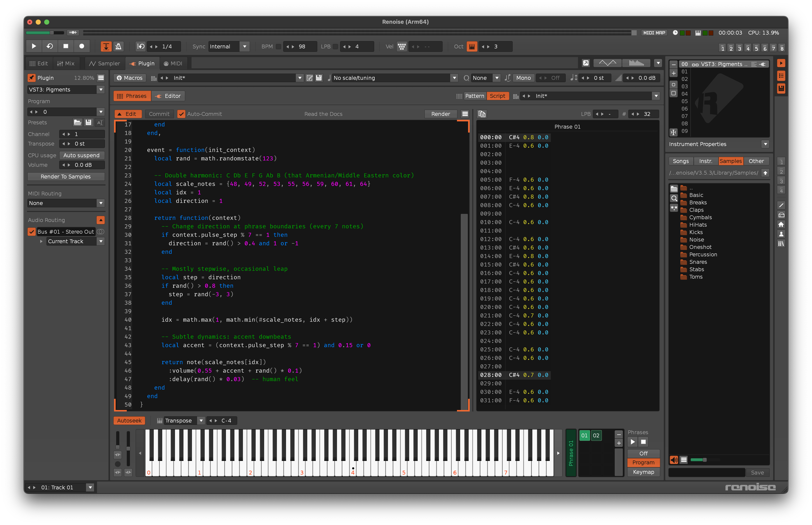This screenshot has width=812, height=525.
Task: Open the Kicks sample folder
Action: (x=696, y=232)
